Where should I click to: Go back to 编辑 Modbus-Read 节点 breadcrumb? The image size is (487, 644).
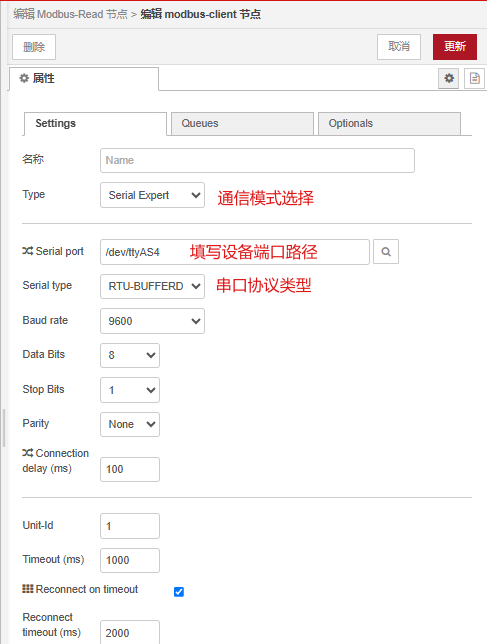pyautogui.click(x=70, y=14)
